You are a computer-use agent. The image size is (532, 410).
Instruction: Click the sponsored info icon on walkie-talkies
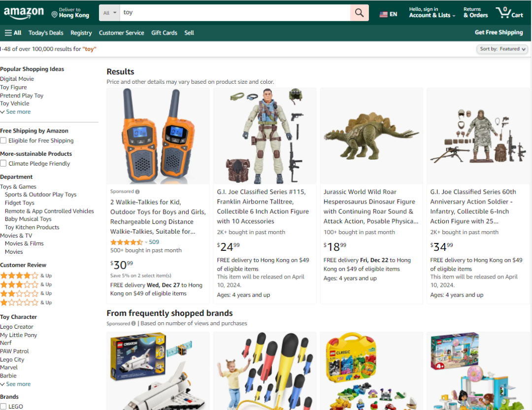pyautogui.click(x=137, y=192)
